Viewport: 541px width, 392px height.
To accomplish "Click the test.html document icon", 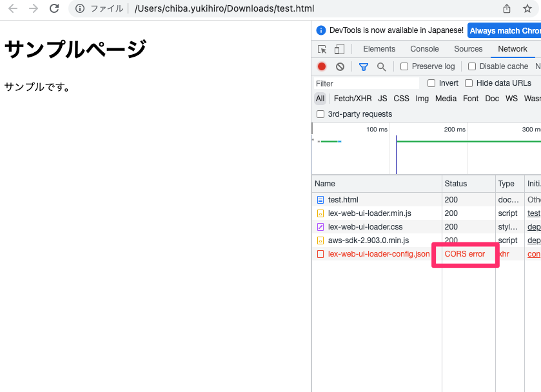I will click(320, 200).
